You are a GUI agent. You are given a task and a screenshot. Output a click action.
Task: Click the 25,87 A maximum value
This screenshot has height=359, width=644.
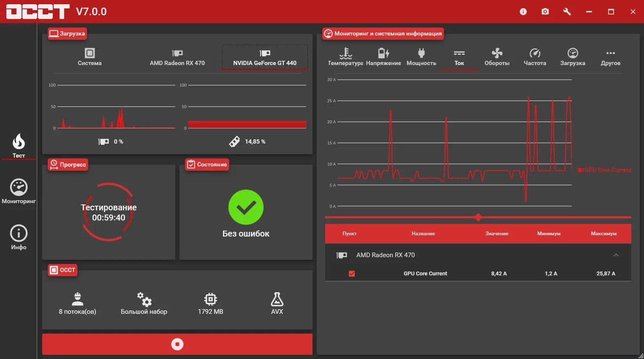(606, 274)
